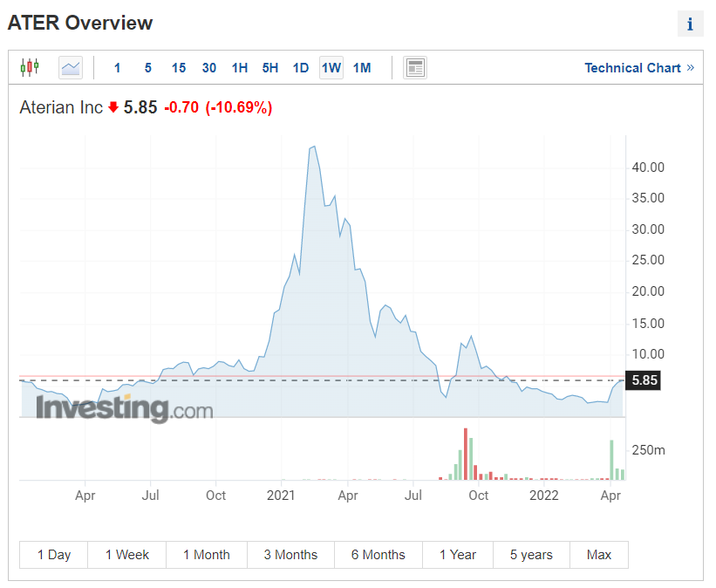Set the chart interval to 1 minute
The height and width of the screenshot is (588, 716).
(x=118, y=68)
